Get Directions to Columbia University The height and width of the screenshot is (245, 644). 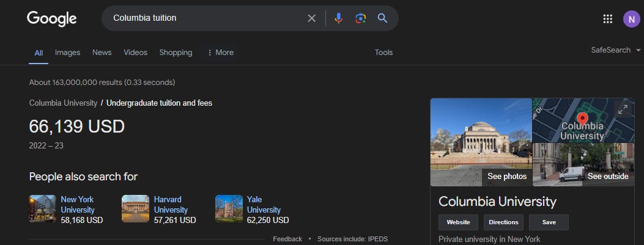tap(503, 222)
